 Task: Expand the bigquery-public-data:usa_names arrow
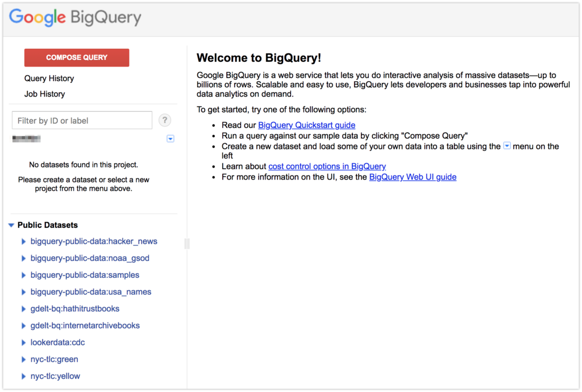tap(23, 292)
